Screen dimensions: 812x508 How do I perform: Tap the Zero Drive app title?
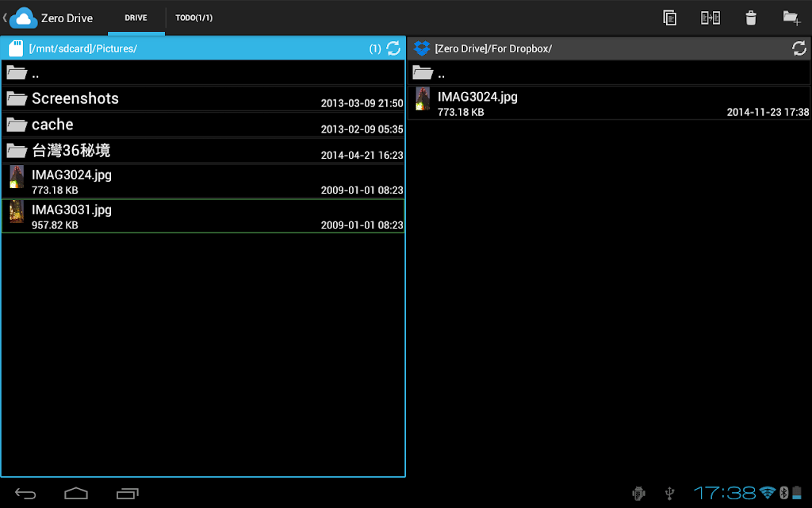67,18
